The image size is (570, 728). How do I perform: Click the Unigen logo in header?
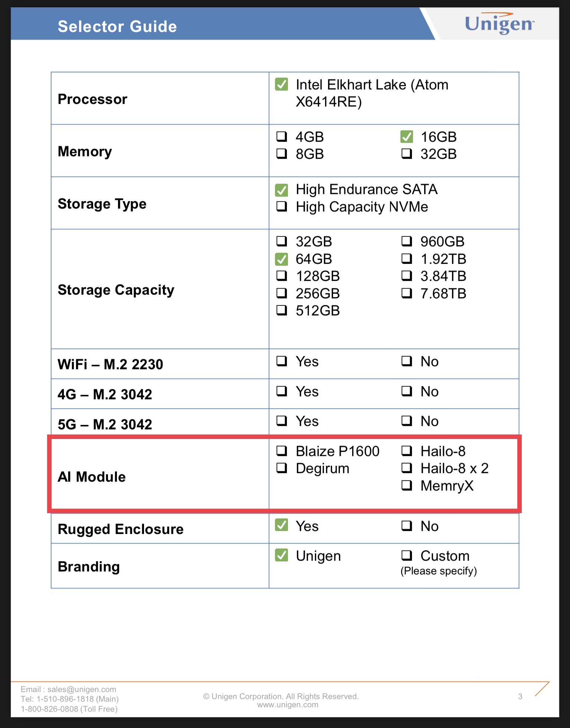tap(499, 24)
